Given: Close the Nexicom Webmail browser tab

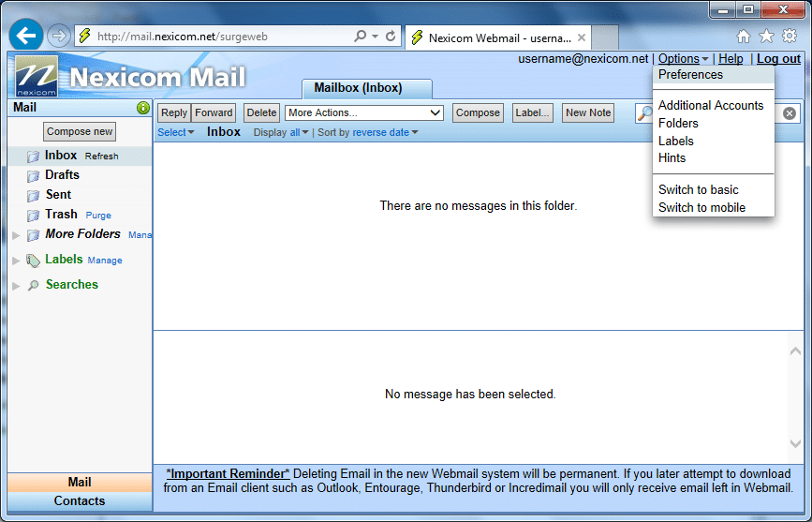Looking at the screenshot, I should pyautogui.click(x=582, y=37).
